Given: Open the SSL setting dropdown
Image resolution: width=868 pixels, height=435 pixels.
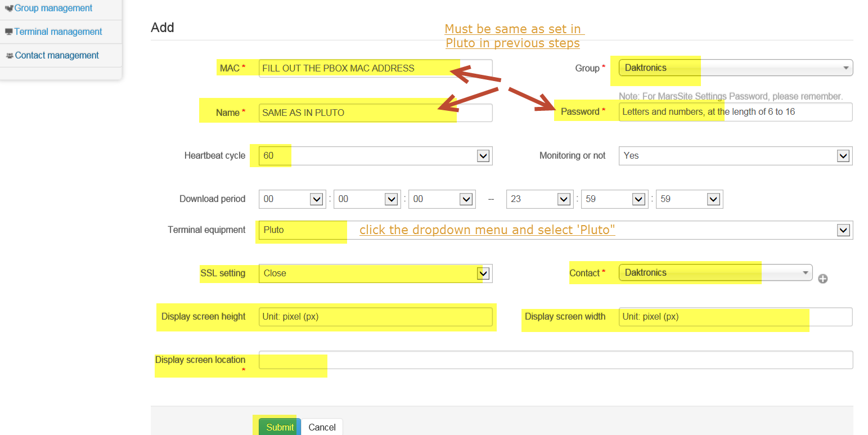Looking at the screenshot, I should 375,273.
